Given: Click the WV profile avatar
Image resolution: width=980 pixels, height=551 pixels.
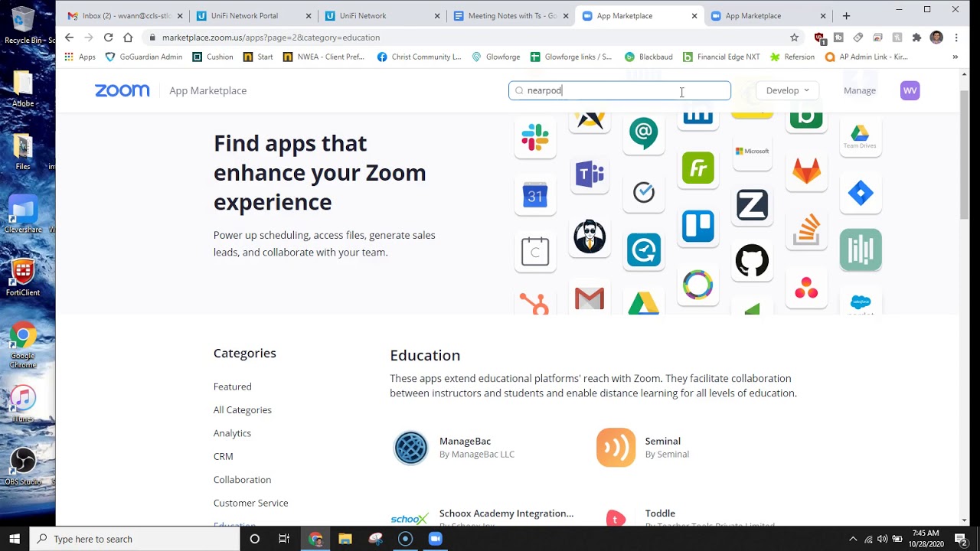Looking at the screenshot, I should pos(910,90).
